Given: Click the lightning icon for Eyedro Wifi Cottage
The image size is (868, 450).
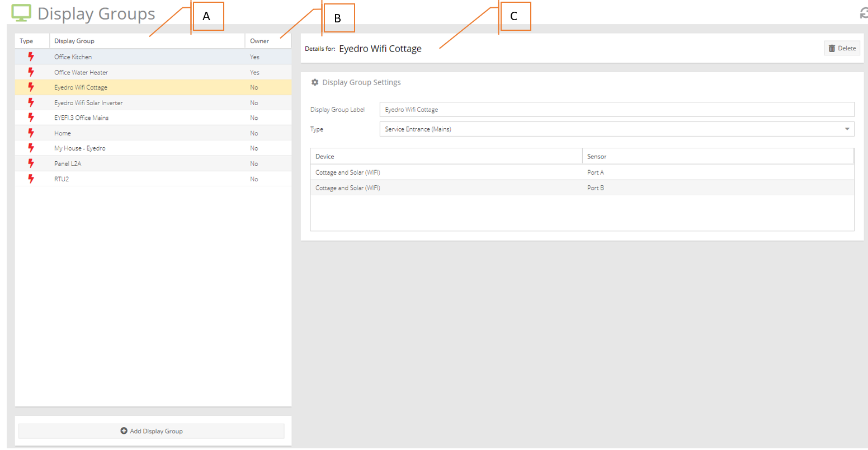Looking at the screenshot, I should point(31,87).
